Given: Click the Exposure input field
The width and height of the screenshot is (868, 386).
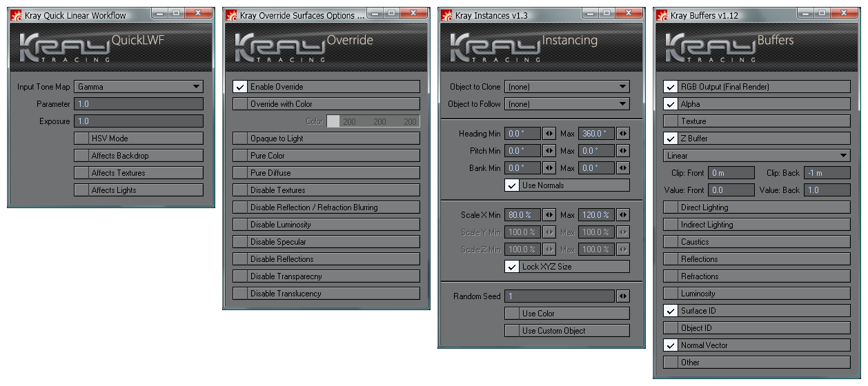Looking at the screenshot, I should (x=139, y=121).
